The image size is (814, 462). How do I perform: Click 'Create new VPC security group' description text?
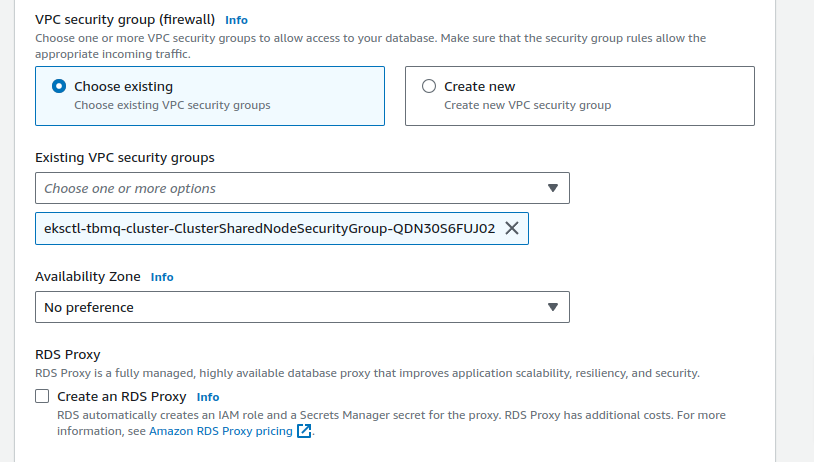click(x=527, y=105)
